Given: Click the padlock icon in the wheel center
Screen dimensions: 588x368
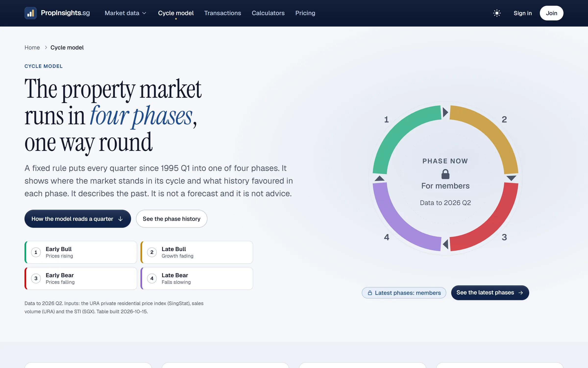Looking at the screenshot, I should 445,174.
